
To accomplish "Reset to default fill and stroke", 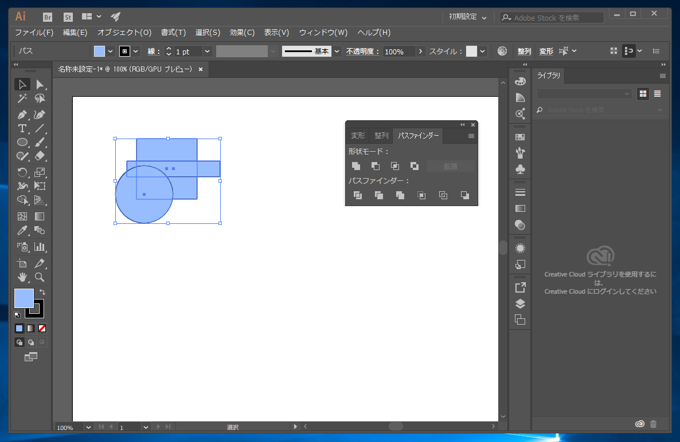I will tap(17, 315).
